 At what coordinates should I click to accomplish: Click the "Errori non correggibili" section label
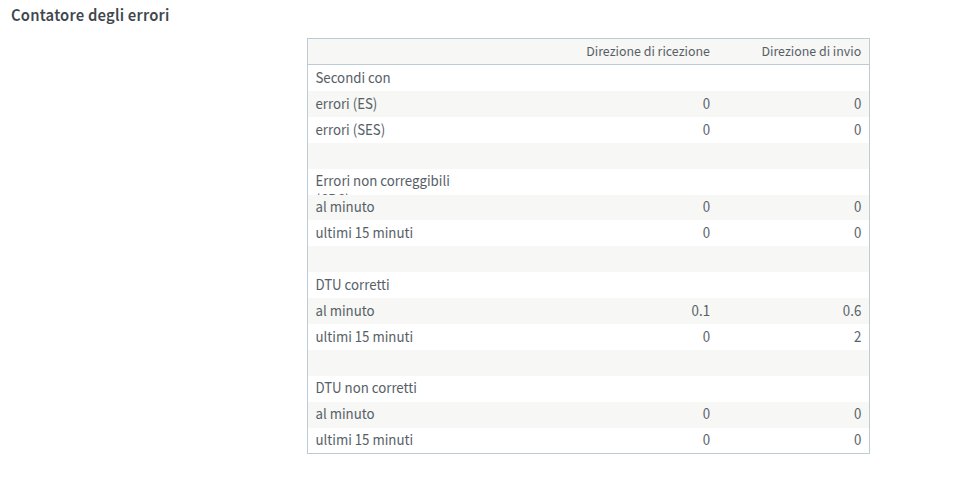click(x=383, y=181)
